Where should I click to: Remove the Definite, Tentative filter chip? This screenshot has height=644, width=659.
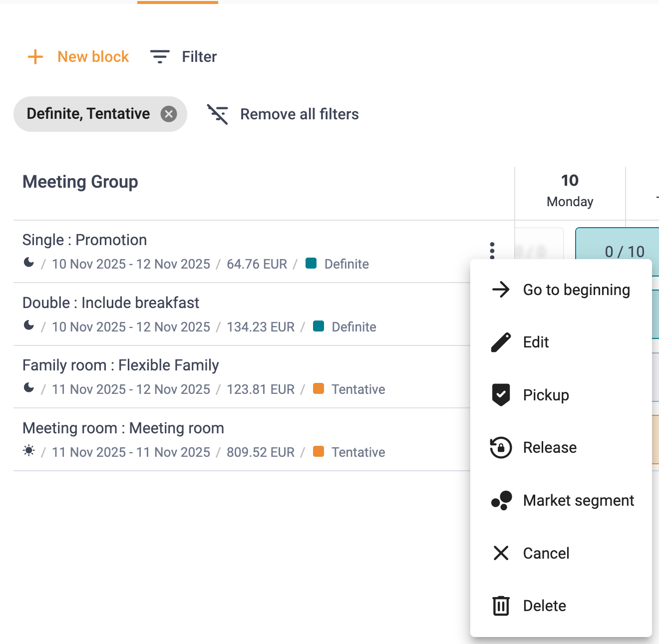point(169,114)
